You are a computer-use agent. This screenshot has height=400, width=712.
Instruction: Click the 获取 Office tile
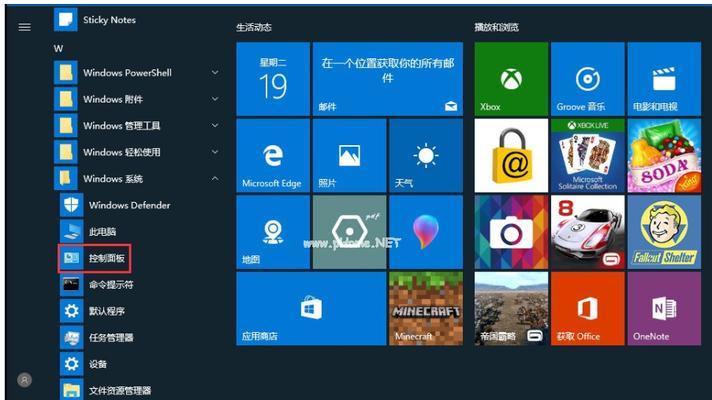(x=588, y=309)
